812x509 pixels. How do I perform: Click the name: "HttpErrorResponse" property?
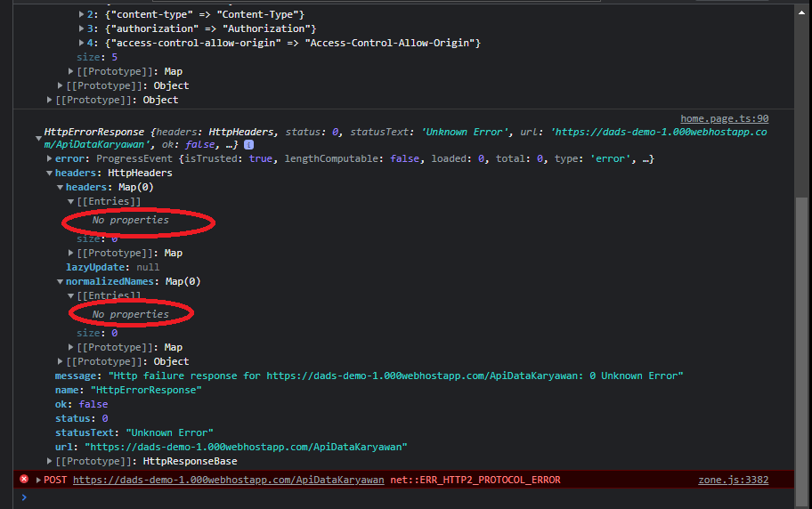[128, 390]
